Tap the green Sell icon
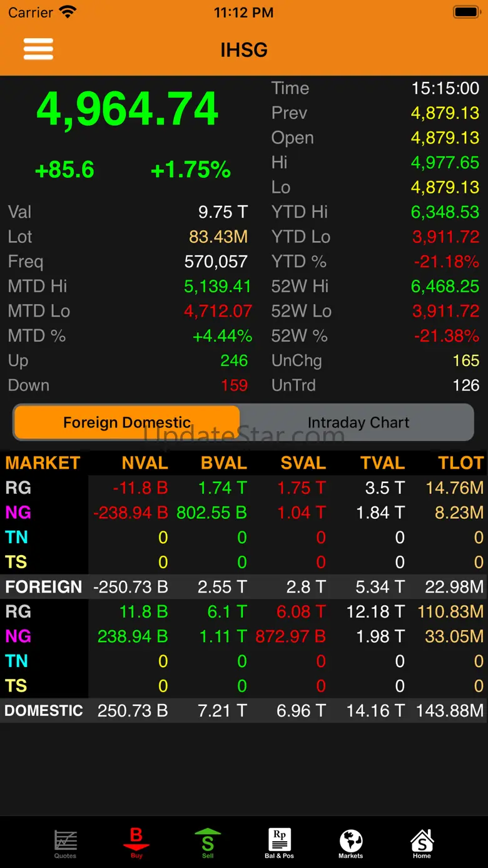 [208, 842]
